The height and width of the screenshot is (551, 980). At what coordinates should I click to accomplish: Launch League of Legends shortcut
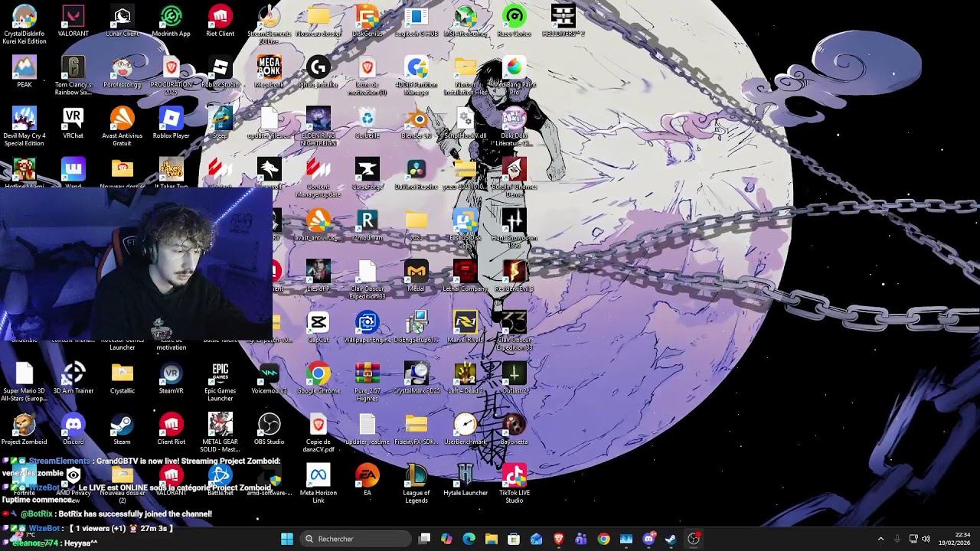(x=416, y=484)
